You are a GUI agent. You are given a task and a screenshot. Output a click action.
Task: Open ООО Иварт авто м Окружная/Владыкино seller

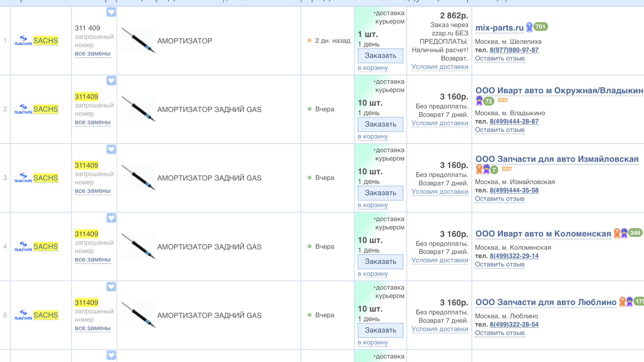559,90
